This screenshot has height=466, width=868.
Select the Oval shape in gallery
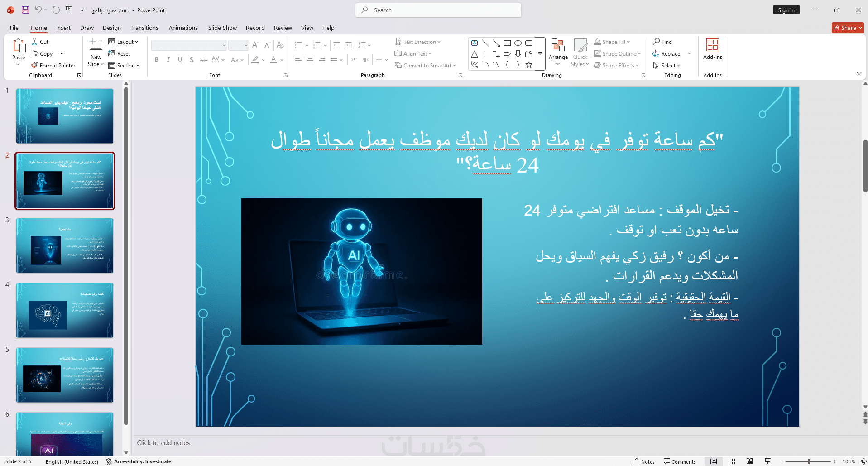tap(518, 43)
